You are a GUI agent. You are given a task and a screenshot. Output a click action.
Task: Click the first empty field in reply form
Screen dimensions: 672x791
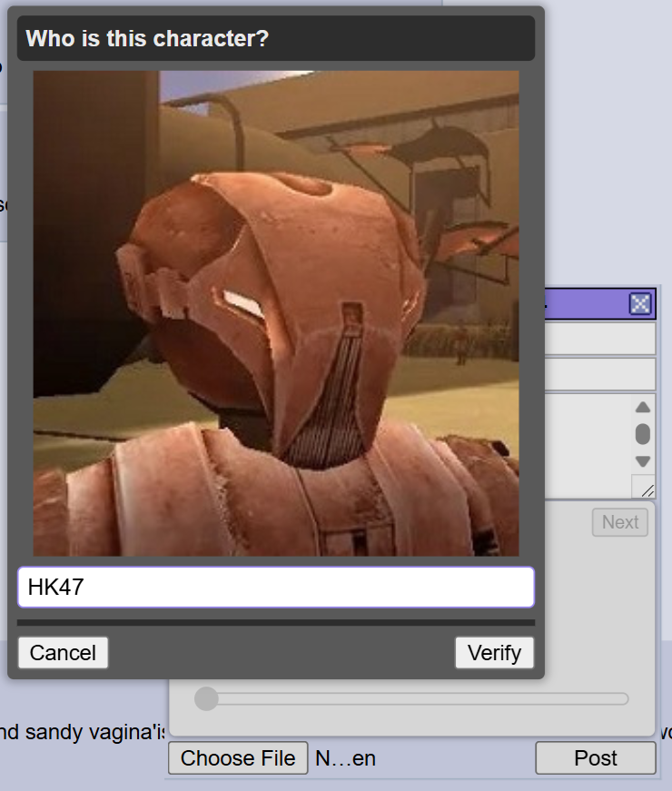(x=600, y=339)
